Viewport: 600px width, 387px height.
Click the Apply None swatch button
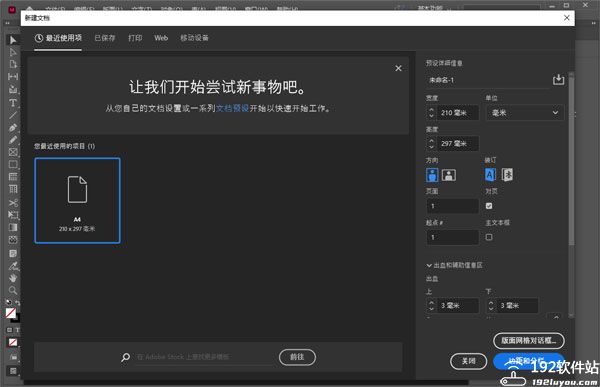coord(13,342)
